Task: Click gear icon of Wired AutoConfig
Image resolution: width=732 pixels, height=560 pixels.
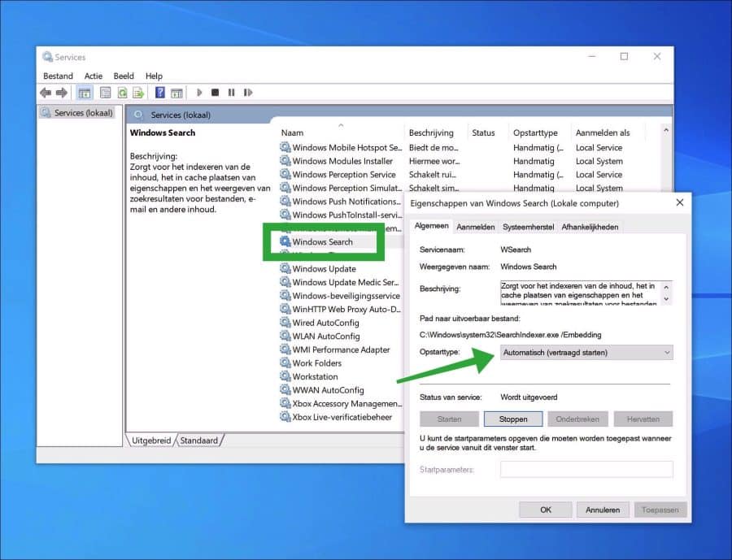Action: 285,323
